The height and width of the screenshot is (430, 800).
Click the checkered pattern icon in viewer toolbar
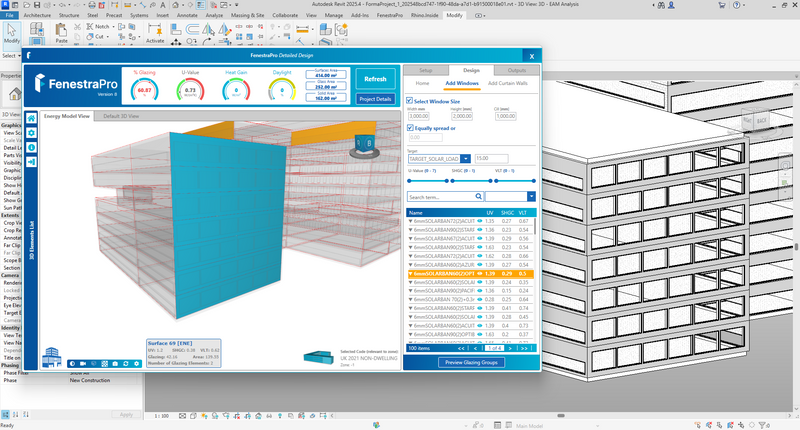point(105,364)
